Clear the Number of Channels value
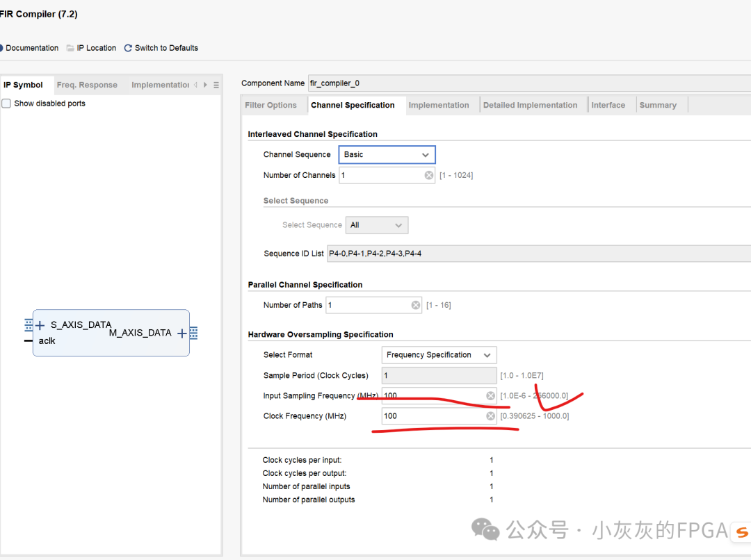Image resolution: width=751 pixels, height=560 pixels. tap(428, 175)
